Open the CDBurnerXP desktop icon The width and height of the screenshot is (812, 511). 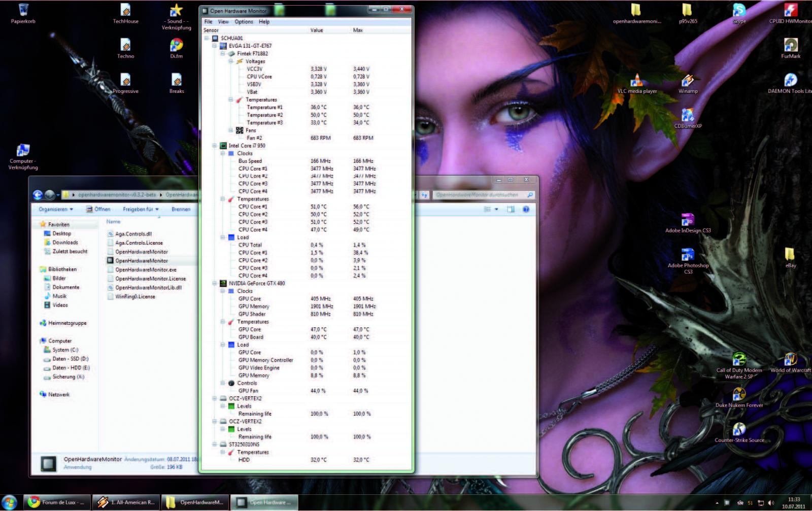coord(688,119)
